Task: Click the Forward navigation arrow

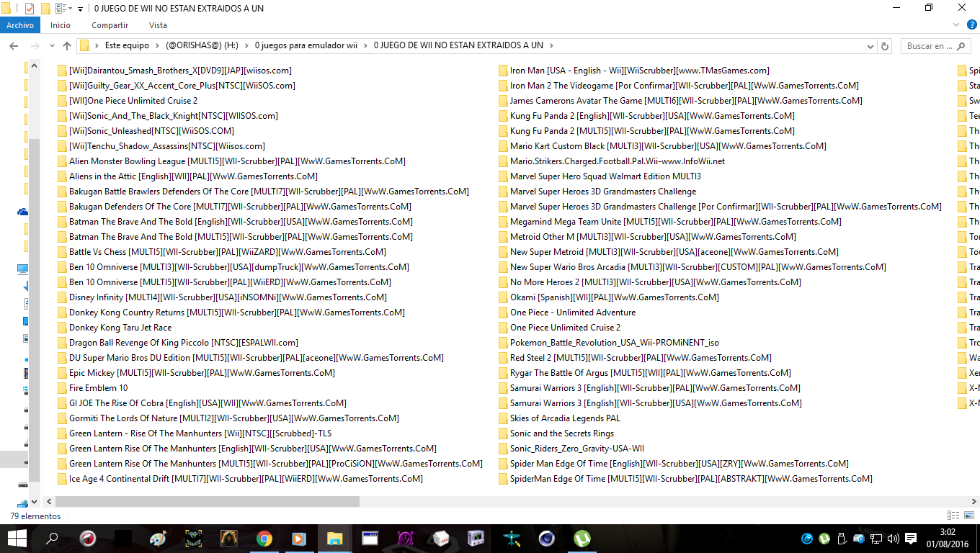Action: [35, 45]
